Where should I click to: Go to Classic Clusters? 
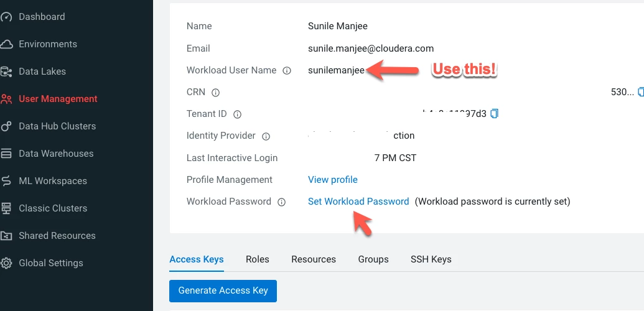tap(53, 208)
